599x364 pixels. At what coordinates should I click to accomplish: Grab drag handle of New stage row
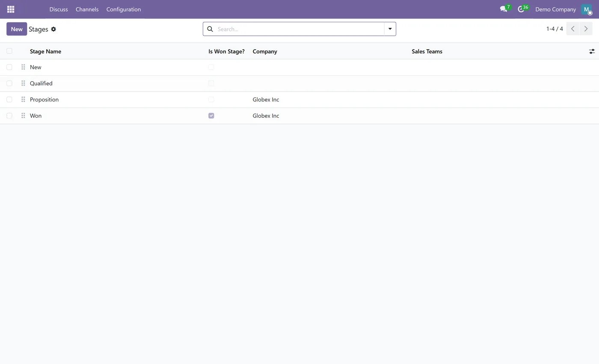(23, 67)
